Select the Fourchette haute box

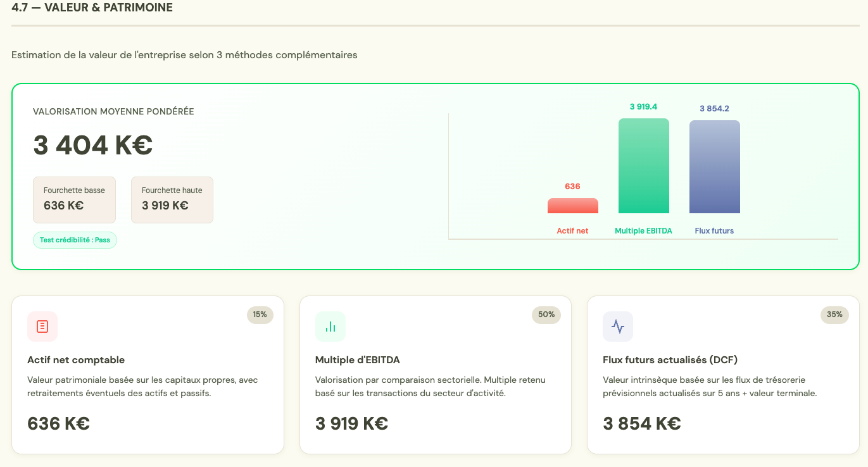[172, 200]
